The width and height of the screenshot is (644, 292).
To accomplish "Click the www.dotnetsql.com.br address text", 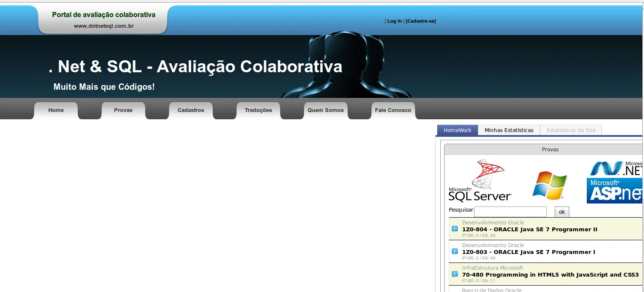I will [104, 26].
